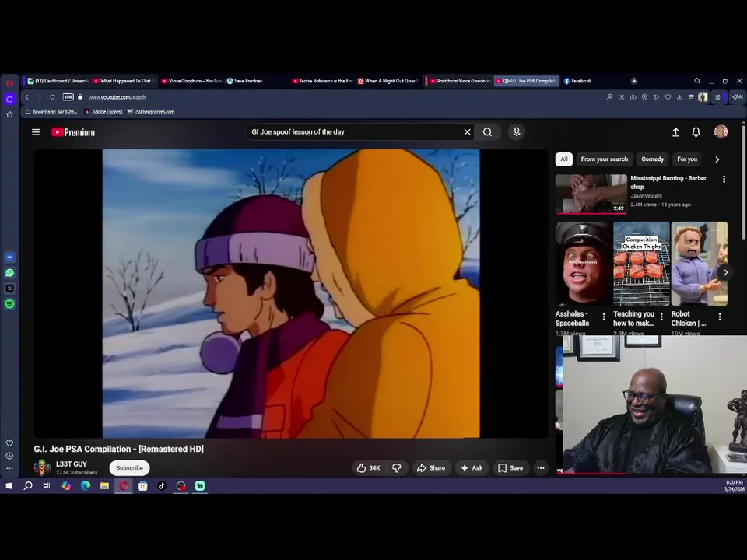Open more actions ellipsis under video
747x560 pixels.
[541, 468]
